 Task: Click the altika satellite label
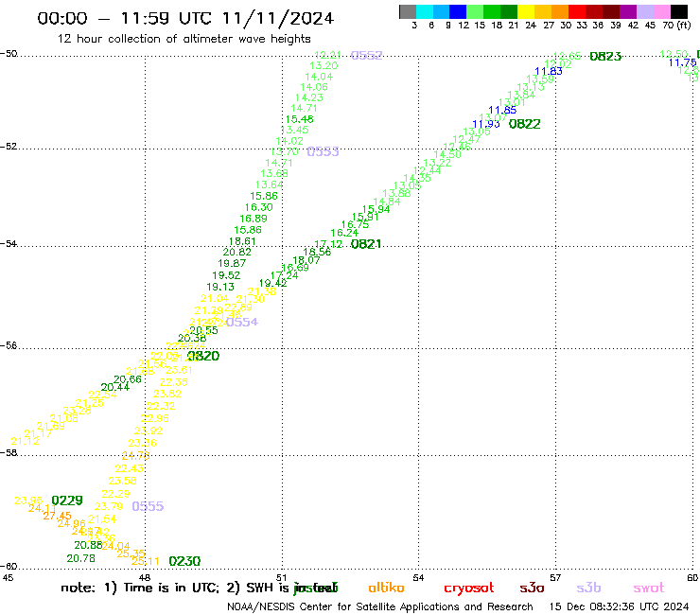[386, 588]
